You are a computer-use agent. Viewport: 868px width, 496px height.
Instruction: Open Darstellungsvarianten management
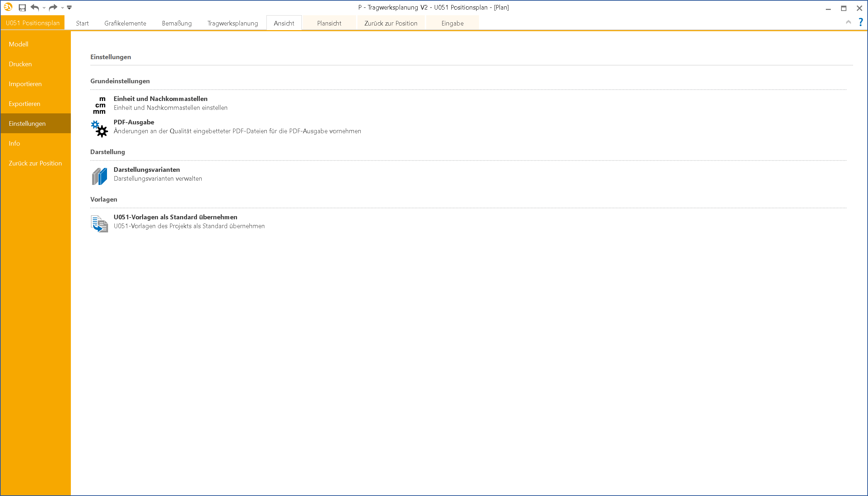(x=147, y=170)
